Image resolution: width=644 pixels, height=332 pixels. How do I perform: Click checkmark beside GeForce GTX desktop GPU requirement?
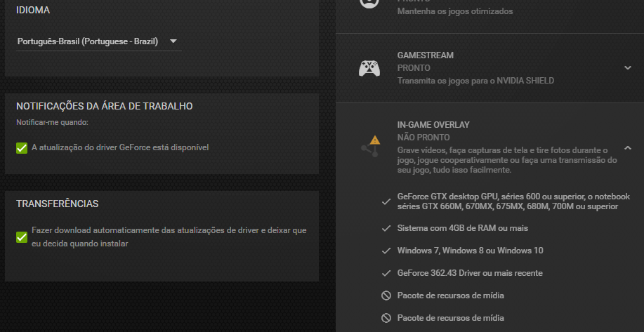coord(386,201)
